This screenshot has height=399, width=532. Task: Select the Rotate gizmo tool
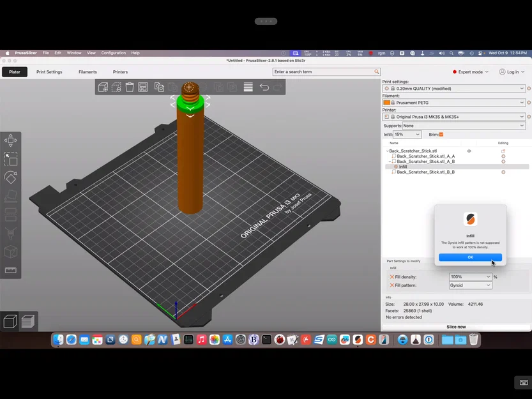click(10, 177)
